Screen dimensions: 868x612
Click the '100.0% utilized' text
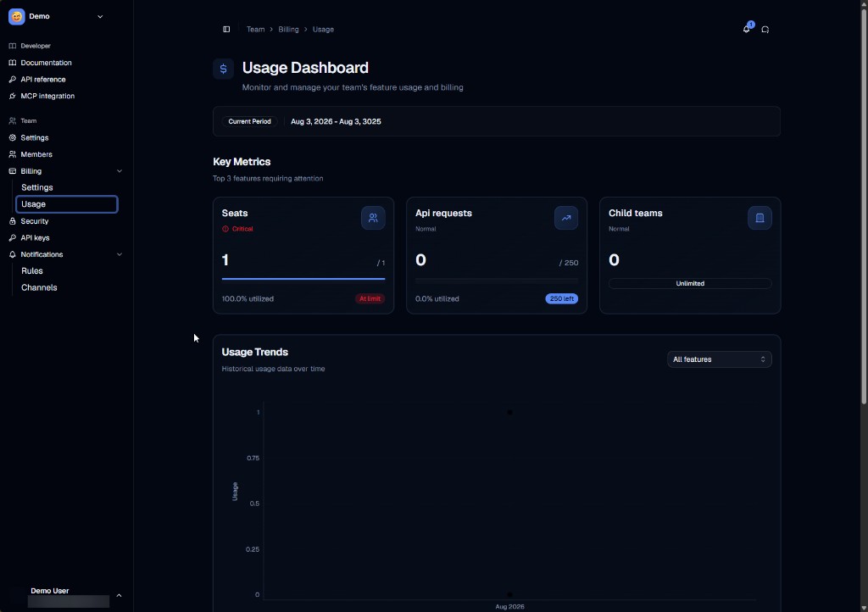(x=248, y=299)
